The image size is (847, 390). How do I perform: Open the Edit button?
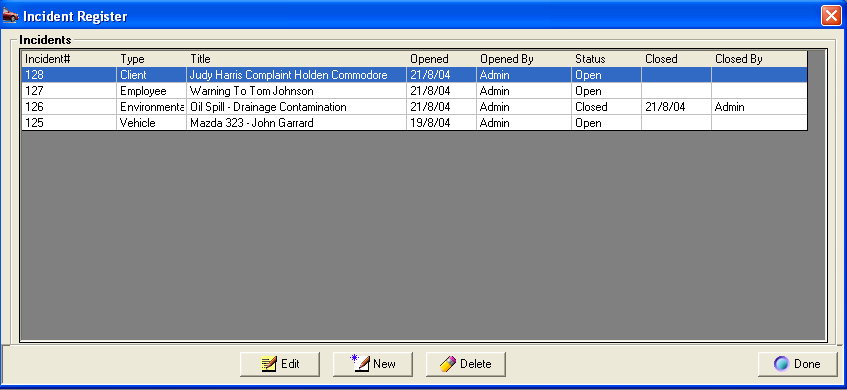(280, 364)
